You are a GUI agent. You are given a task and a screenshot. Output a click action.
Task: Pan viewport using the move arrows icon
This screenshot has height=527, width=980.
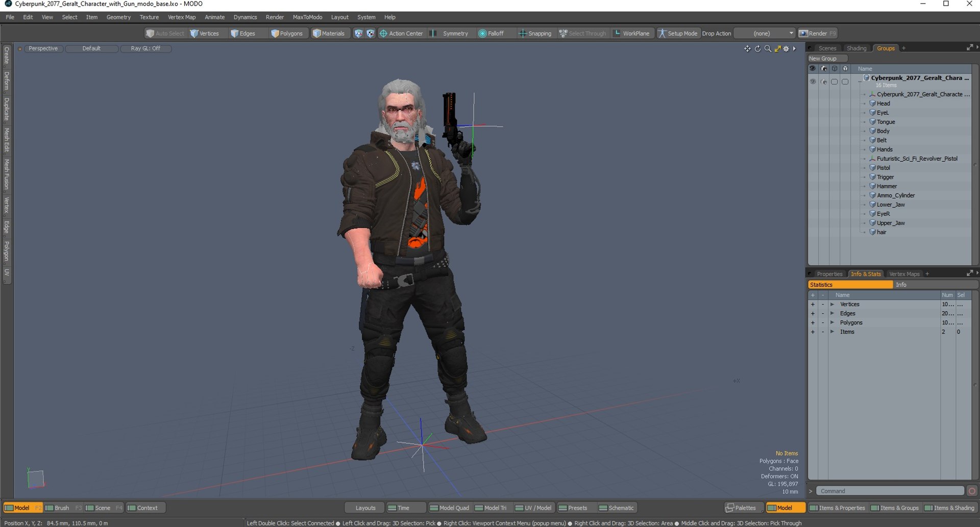coord(747,48)
